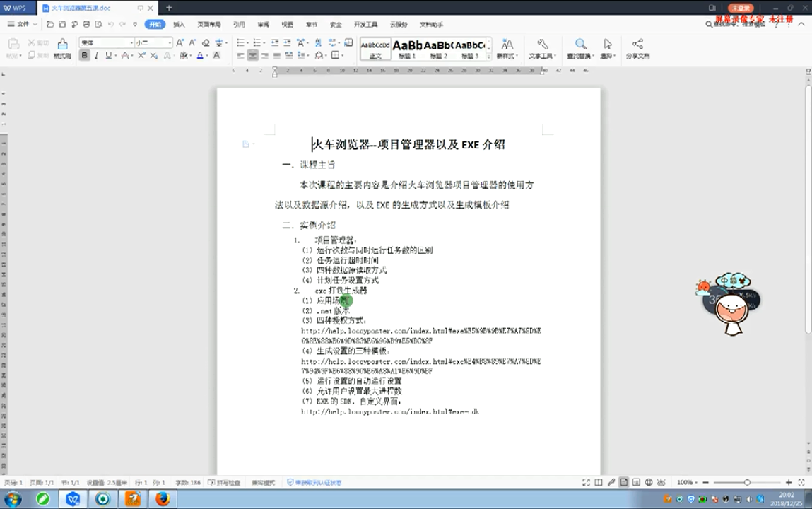
Task: Toggle web layout view in status bar
Action: 648,482
